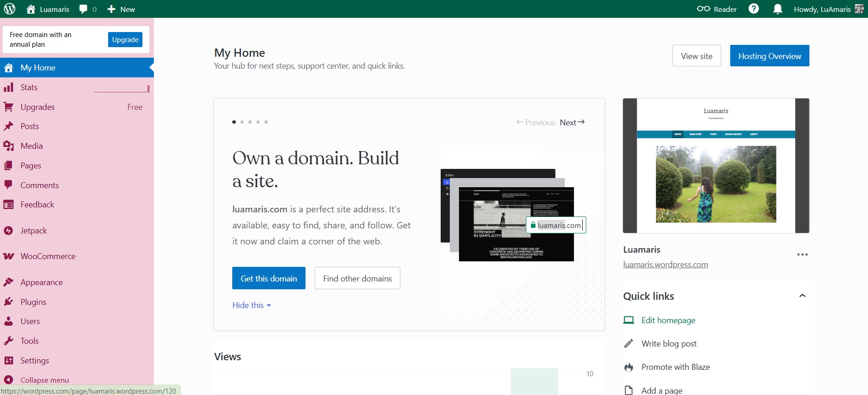Screen dimensions: 868x395
Task: Click the LuAmaris profile avatar
Action: [859, 9]
